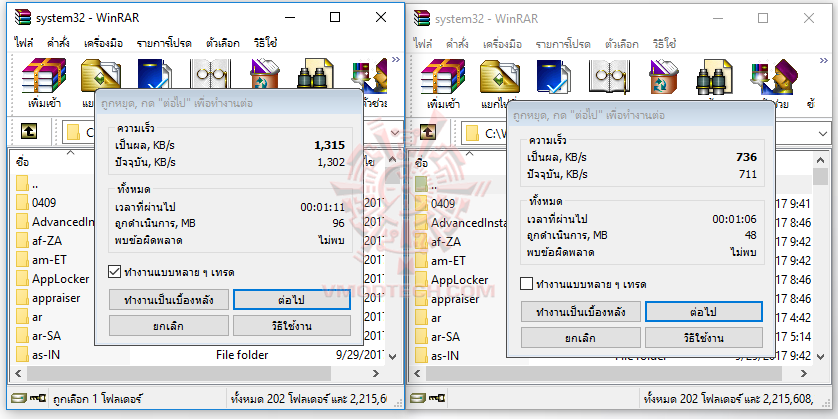Click ทำงานเป็นเบื้องหลัง button in left dialog
Image resolution: width=838 pixels, height=419 pixels.
tap(169, 300)
